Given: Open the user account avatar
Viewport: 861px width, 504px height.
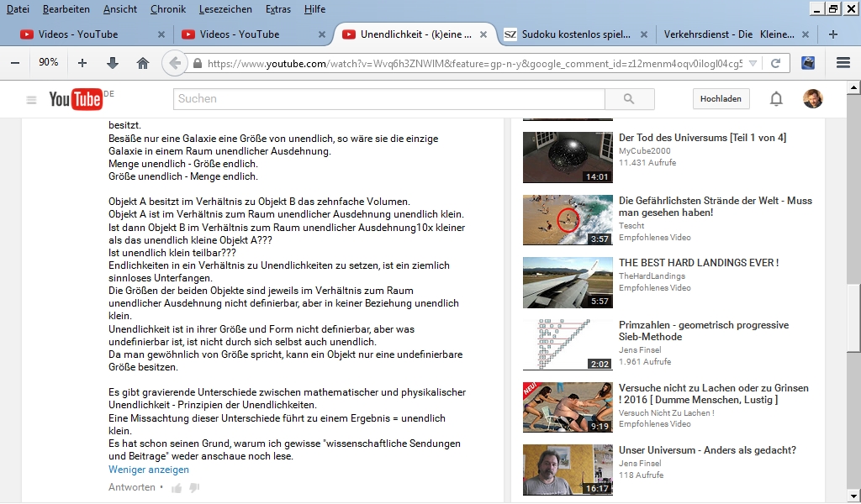Looking at the screenshot, I should pyautogui.click(x=812, y=99).
